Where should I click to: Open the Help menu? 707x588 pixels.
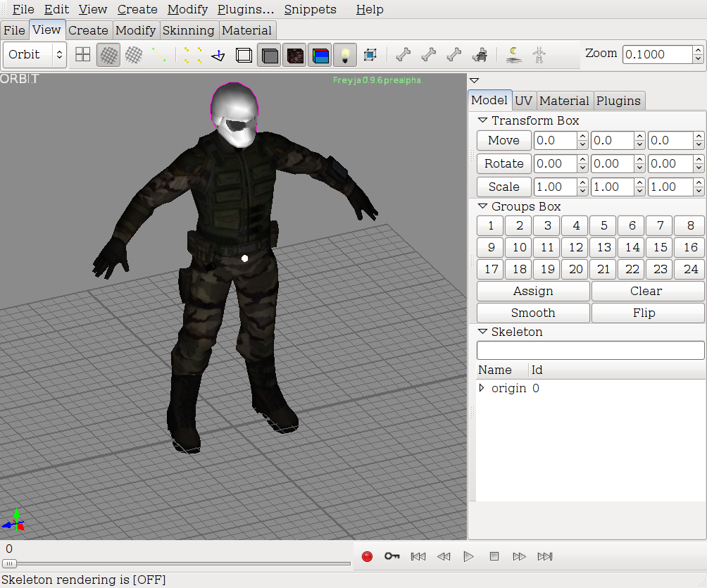370,9
